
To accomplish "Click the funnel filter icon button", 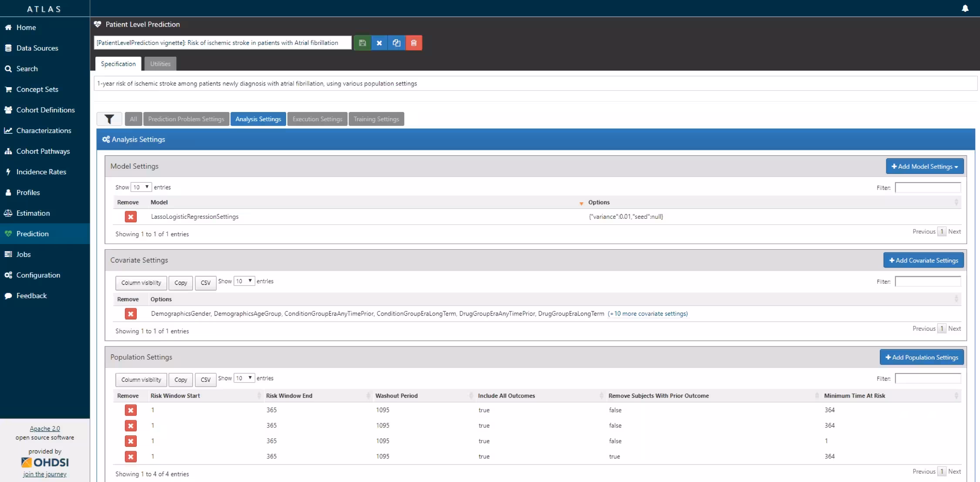I will (109, 119).
